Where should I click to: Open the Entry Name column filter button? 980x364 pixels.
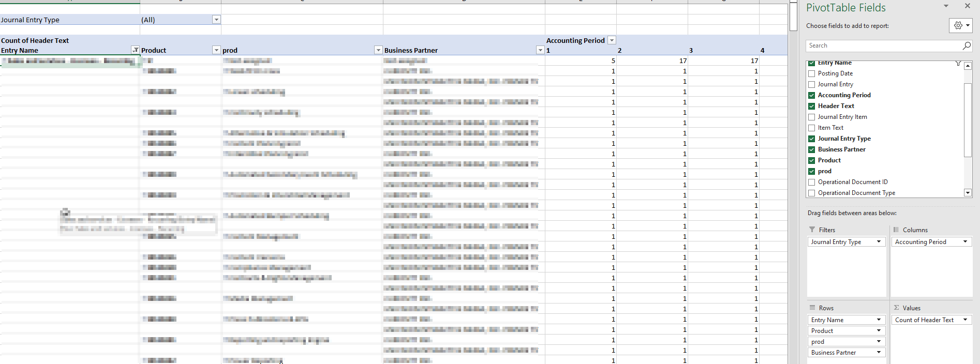(135, 50)
